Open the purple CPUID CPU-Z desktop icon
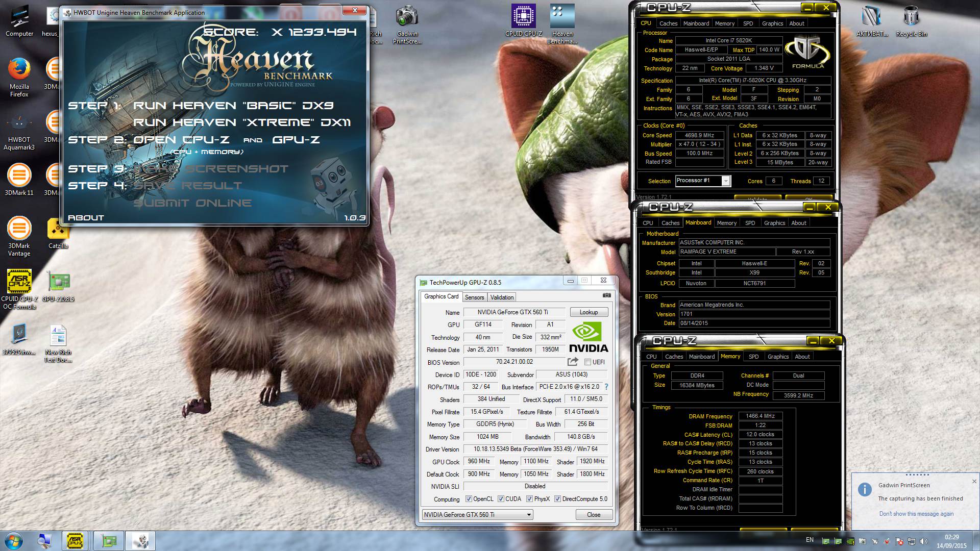This screenshot has height=551, width=980. pyautogui.click(x=524, y=20)
